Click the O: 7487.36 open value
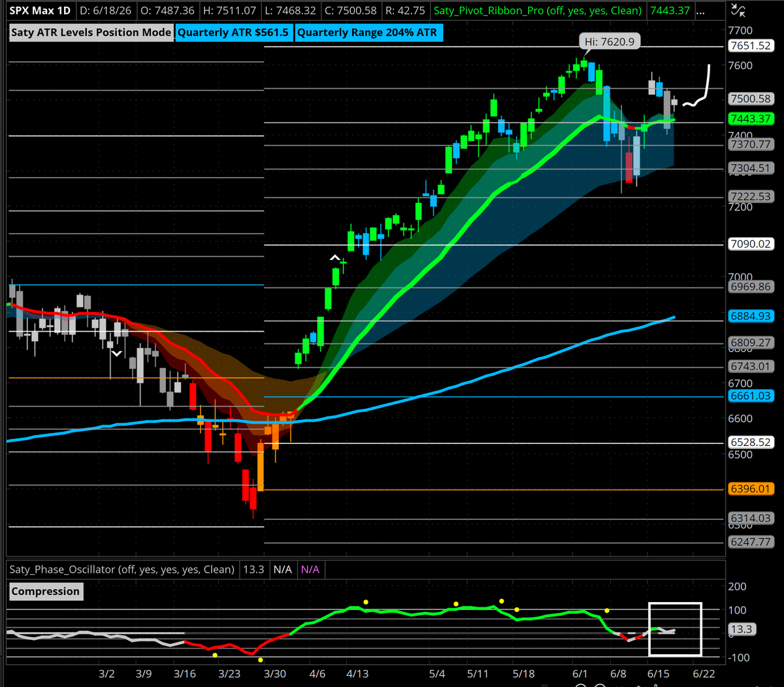 click(167, 11)
